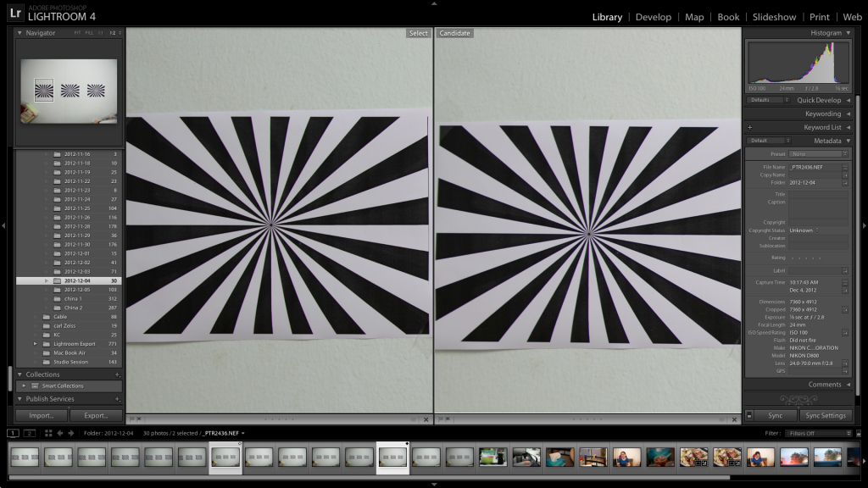Click the Sync Settings button
The height and width of the screenshot is (488, 868).
pos(826,416)
